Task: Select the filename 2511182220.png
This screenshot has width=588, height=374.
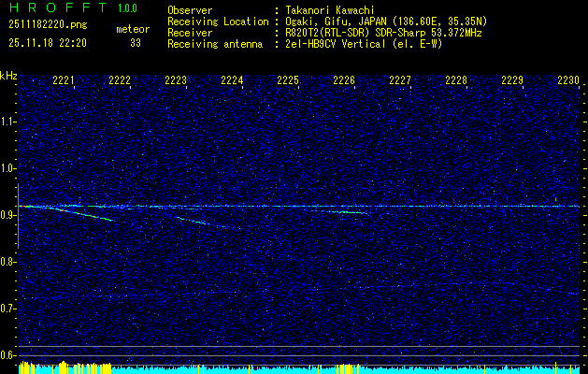Action: [46, 25]
